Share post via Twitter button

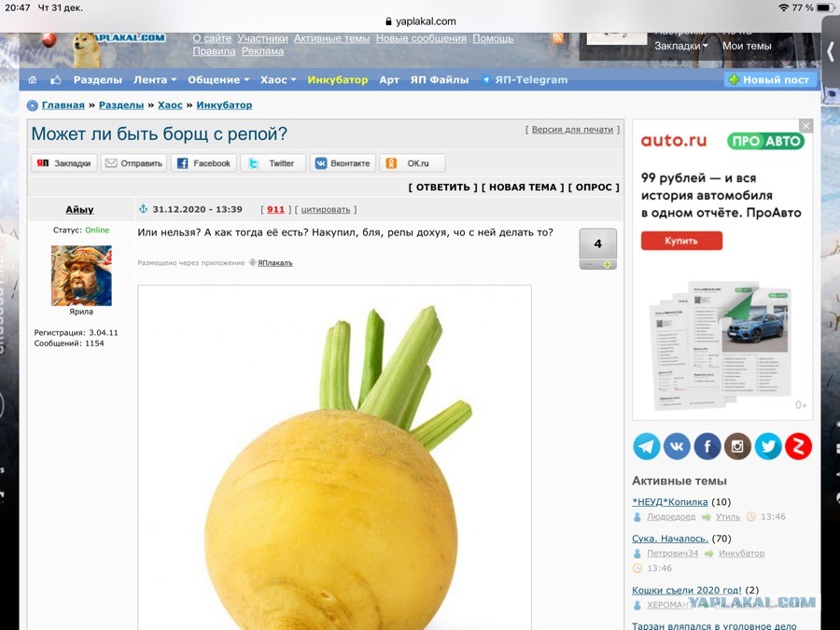(x=273, y=163)
